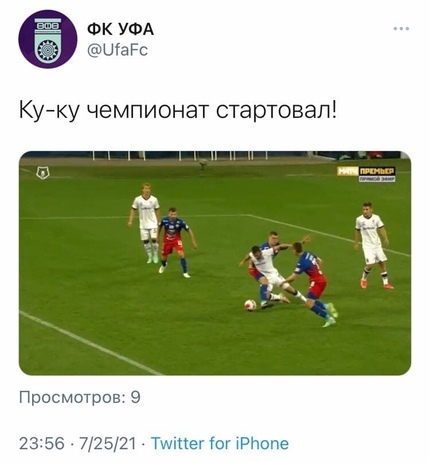The width and height of the screenshot is (430, 463).
Task: Click the ФК УФА display name
Action: (x=120, y=30)
